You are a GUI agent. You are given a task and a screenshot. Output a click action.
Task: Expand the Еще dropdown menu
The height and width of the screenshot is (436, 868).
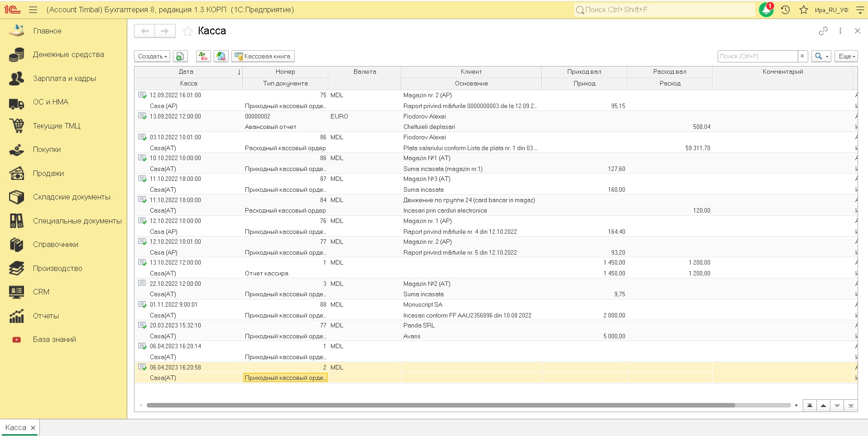[846, 56]
